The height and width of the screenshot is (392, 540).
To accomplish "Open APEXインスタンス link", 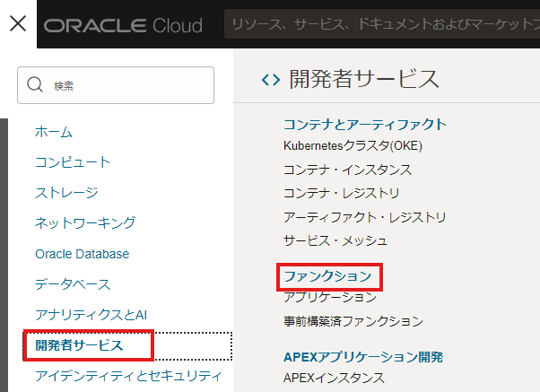I will (x=334, y=378).
